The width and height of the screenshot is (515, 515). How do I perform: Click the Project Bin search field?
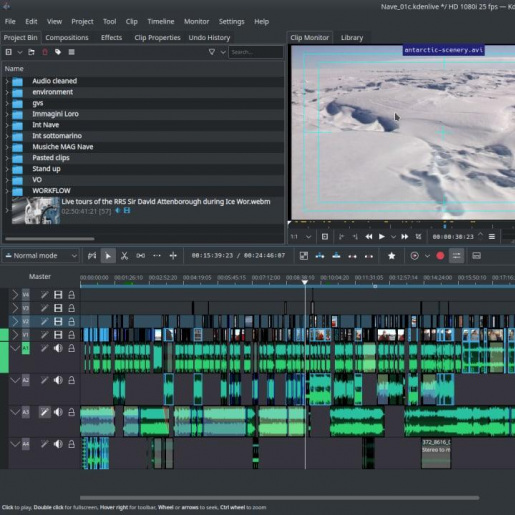pyautogui.click(x=256, y=52)
